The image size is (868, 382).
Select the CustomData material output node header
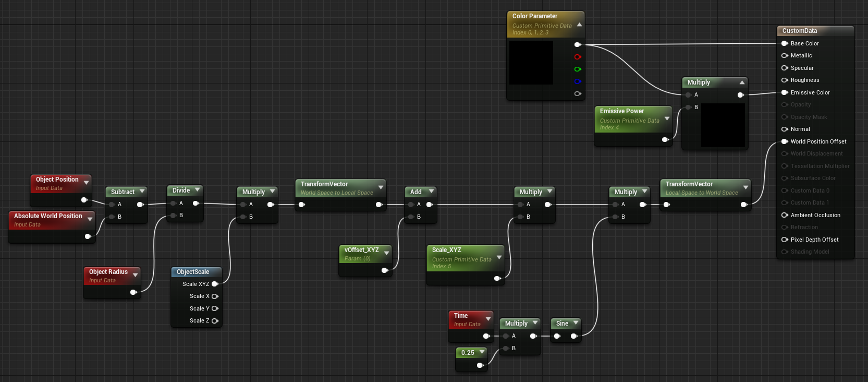(815, 31)
